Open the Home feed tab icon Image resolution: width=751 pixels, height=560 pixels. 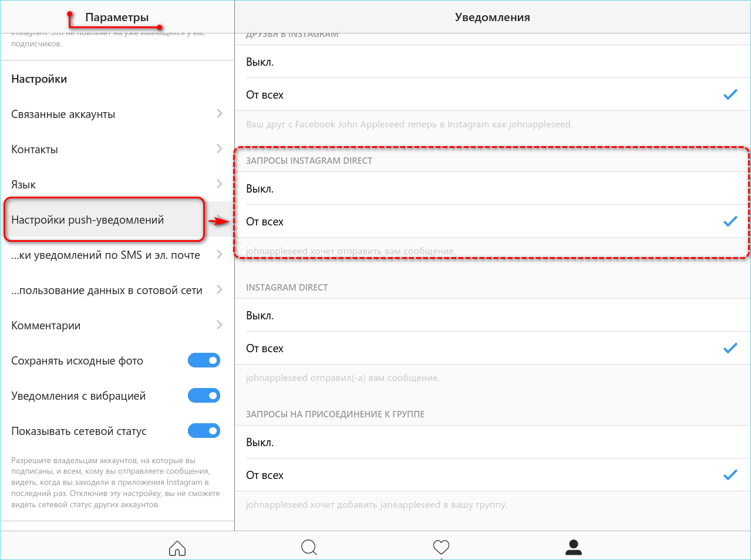pyautogui.click(x=177, y=548)
